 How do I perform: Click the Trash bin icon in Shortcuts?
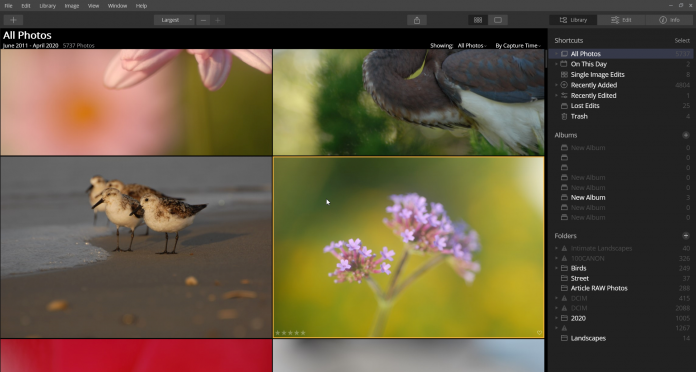[x=564, y=116]
